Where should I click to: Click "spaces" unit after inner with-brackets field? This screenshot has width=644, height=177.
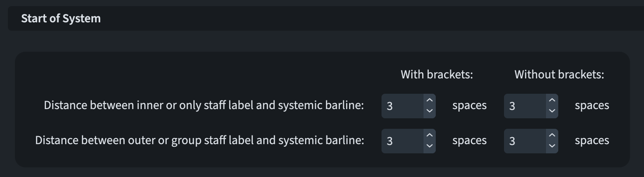click(x=469, y=106)
